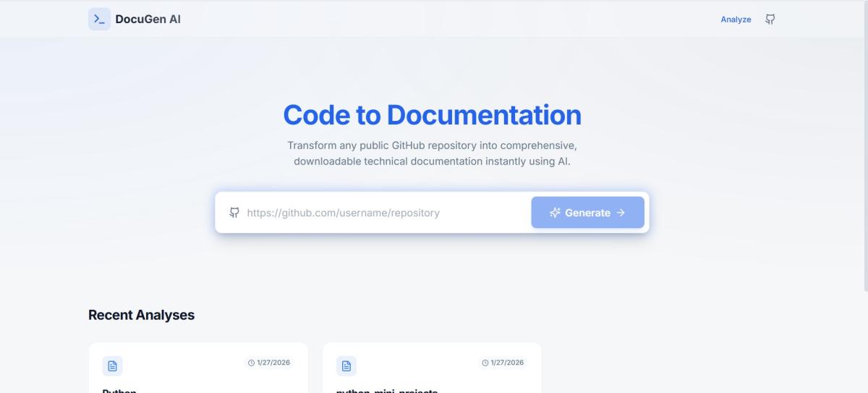
Task: Click the Code to Documentation heading
Action: click(x=432, y=115)
